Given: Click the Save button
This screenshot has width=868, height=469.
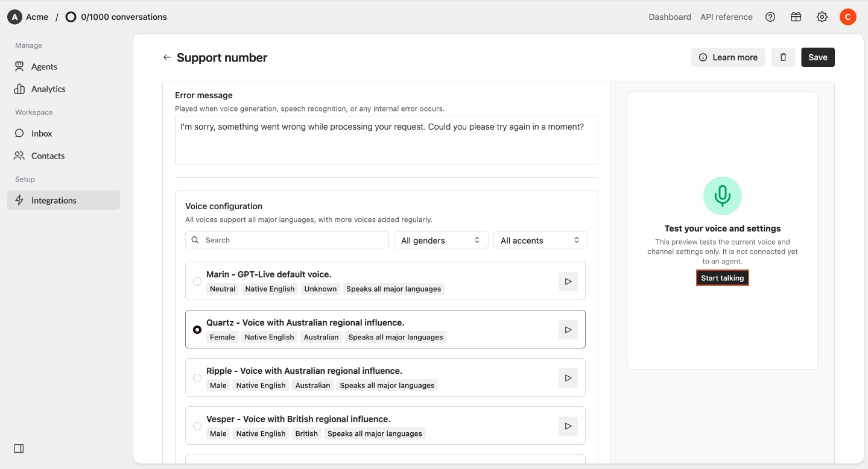Looking at the screenshot, I should click(818, 57).
